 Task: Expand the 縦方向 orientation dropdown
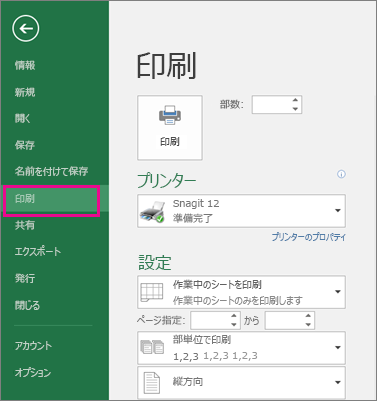coord(338,382)
